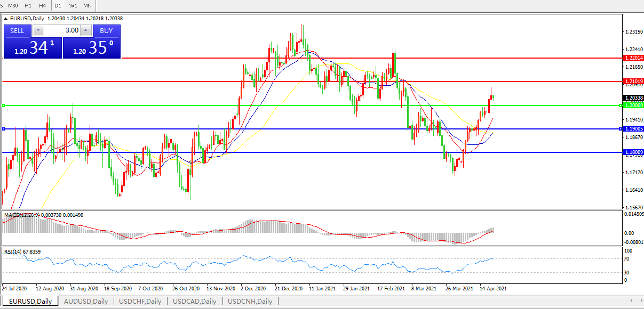Select the H4 timeframe

click(42, 5)
